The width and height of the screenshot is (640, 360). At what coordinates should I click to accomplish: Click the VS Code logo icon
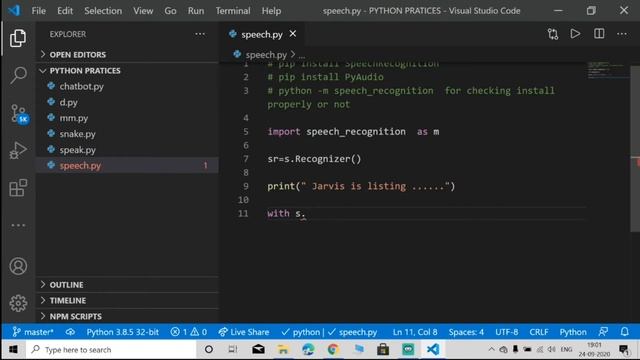click(14, 10)
